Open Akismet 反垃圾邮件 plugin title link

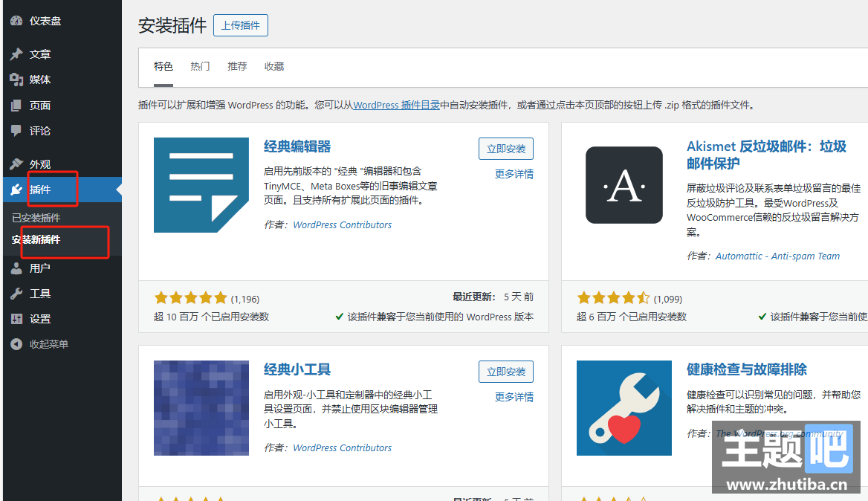click(767, 155)
